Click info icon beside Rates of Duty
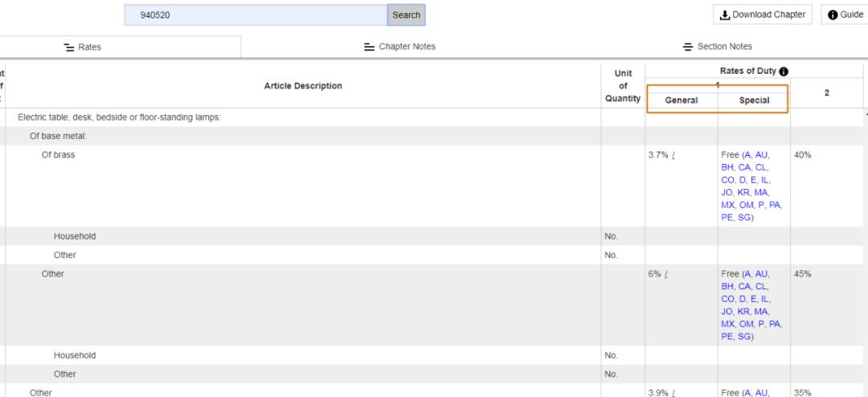Viewport: 868px width, 397px height. [x=784, y=72]
